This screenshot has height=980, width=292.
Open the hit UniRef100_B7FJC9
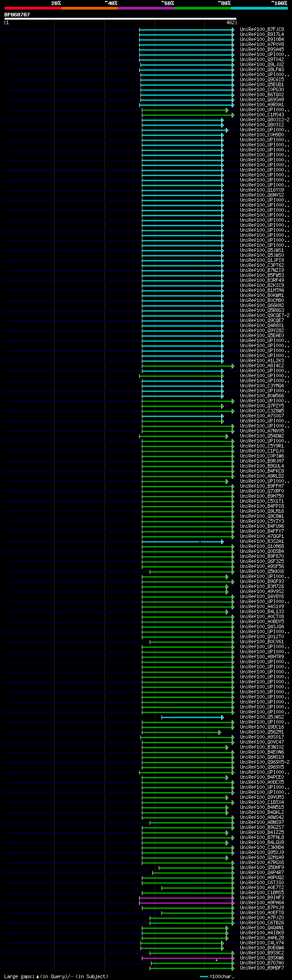[x=262, y=29]
